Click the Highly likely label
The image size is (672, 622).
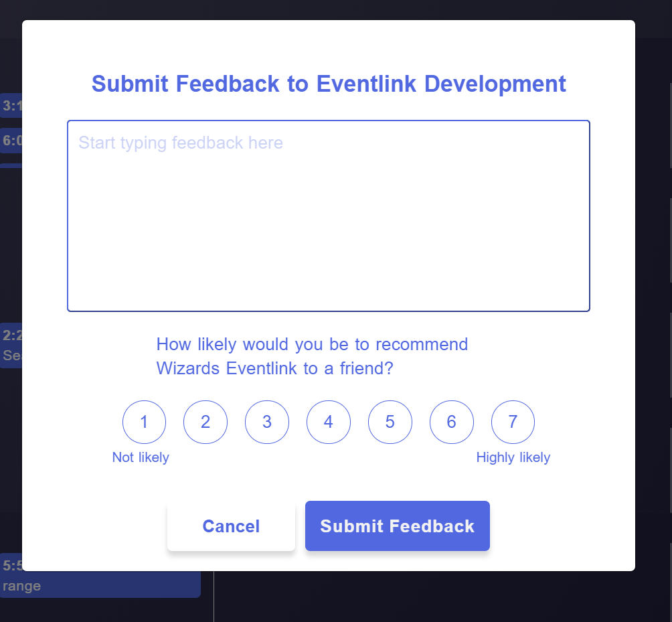[513, 457]
